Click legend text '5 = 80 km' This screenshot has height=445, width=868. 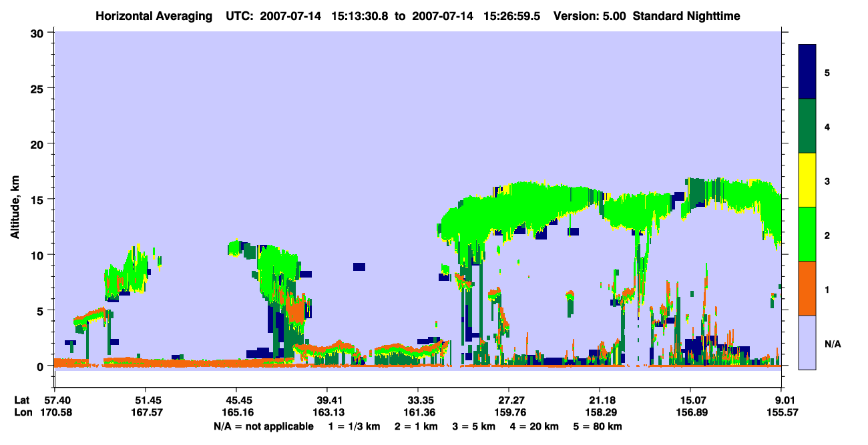click(599, 426)
